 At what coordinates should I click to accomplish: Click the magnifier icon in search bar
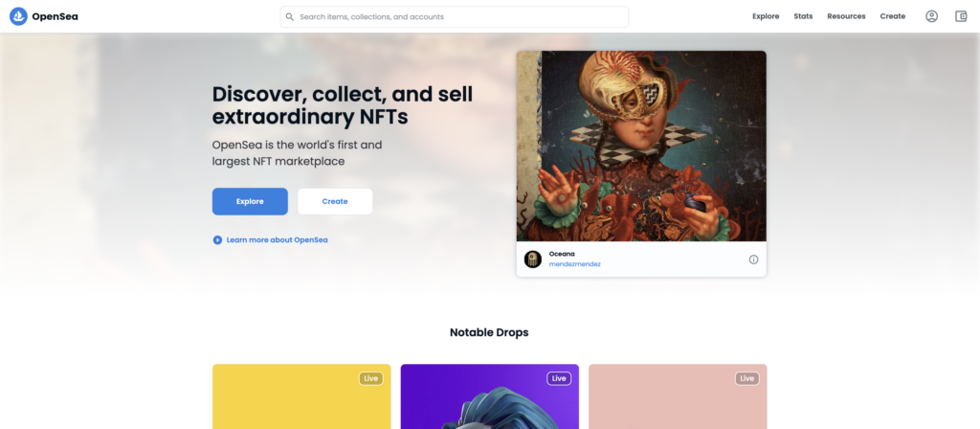point(290,17)
